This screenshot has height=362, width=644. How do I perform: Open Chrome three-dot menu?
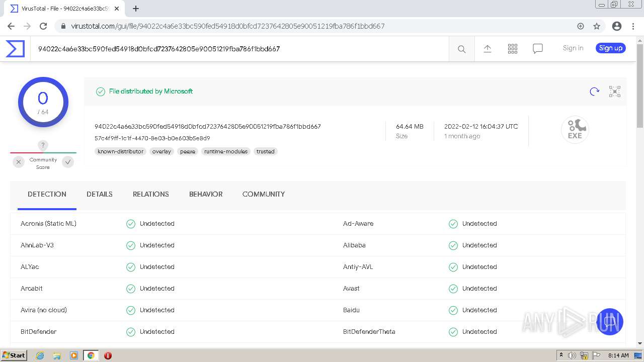(x=632, y=26)
